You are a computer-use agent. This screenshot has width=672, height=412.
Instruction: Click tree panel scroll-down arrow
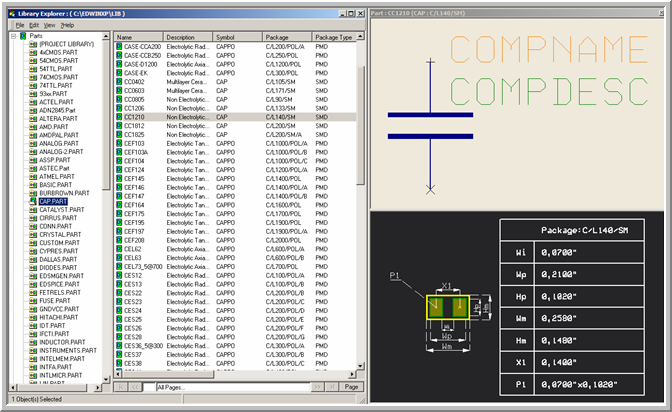pyautogui.click(x=106, y=379)
